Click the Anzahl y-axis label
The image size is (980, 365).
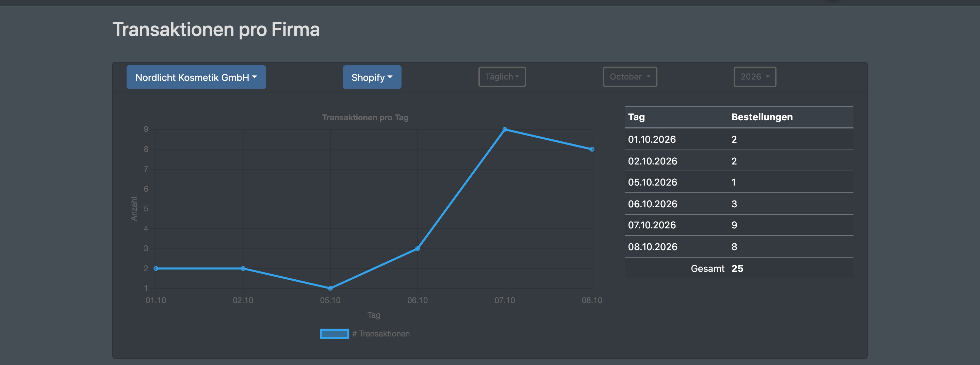coord(134,209)
